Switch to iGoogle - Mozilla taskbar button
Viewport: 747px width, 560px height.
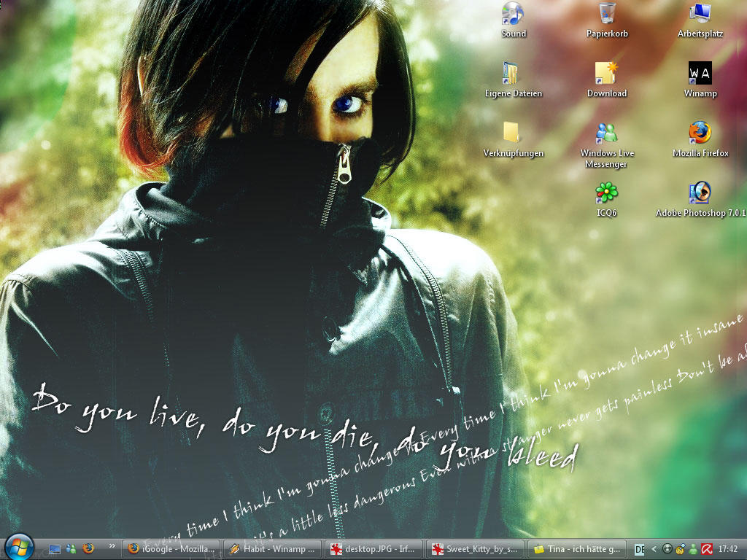tap(171, 549)
